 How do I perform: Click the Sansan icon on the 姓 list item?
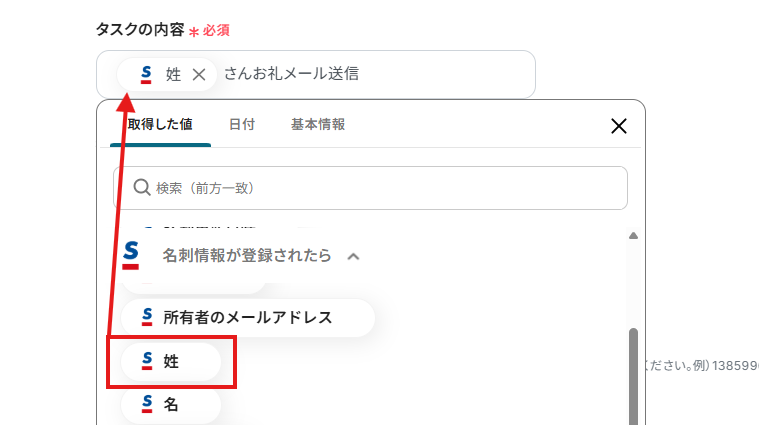click(x=148, y=361)
